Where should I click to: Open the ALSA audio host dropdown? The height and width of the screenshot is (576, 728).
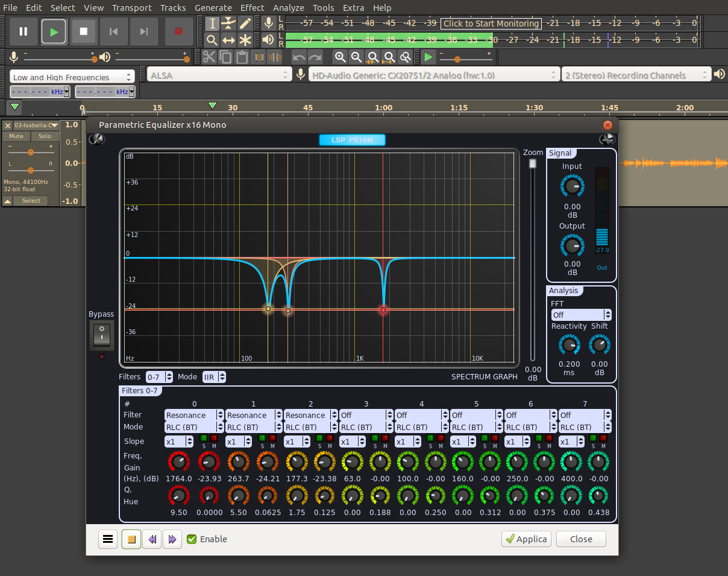[219, 75]
